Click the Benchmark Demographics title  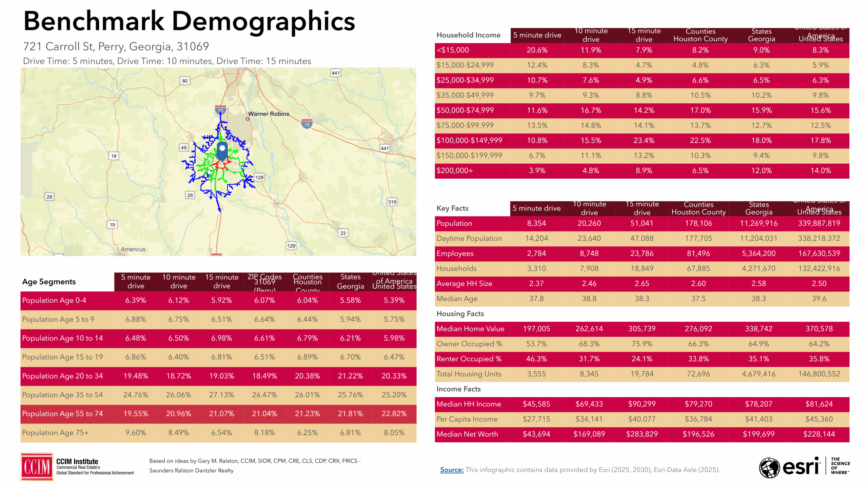pos(189,21)
